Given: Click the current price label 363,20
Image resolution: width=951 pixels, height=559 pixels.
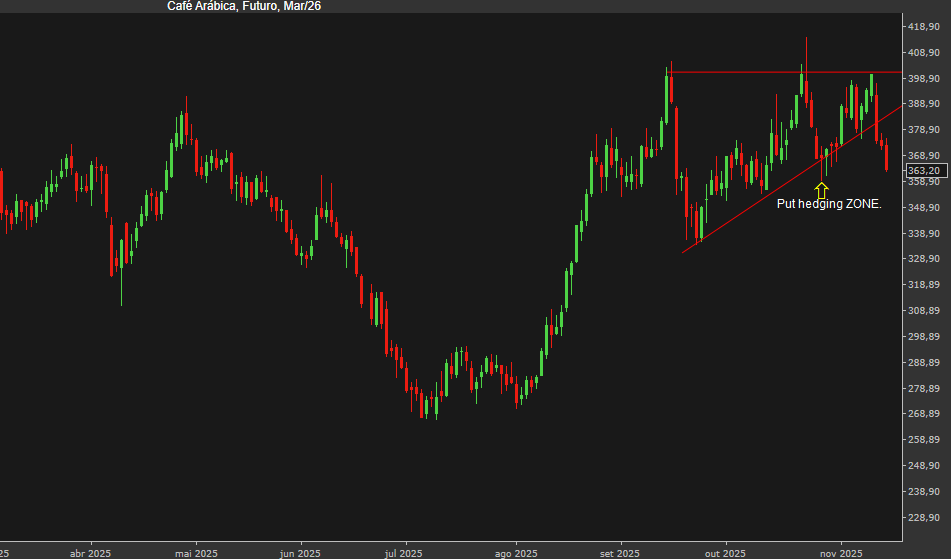Looking at the screenshot, I should point(926,171).
